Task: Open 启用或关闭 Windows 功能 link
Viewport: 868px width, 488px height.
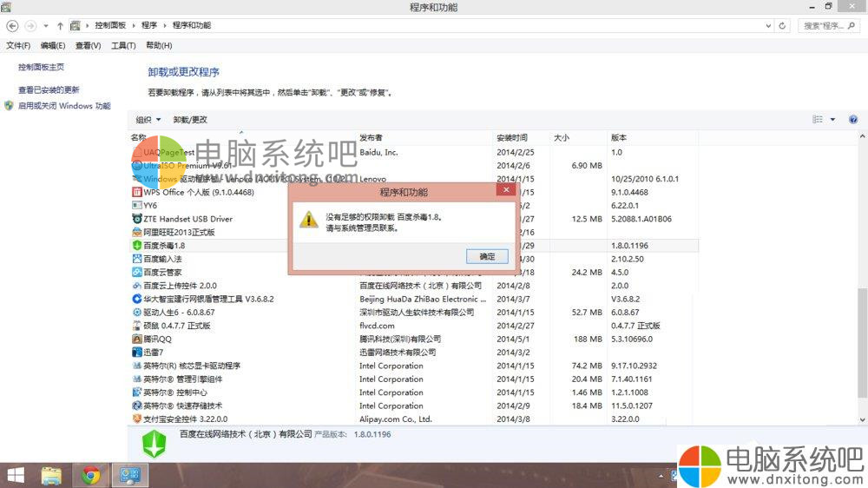Action: click(x=64, y=106)
